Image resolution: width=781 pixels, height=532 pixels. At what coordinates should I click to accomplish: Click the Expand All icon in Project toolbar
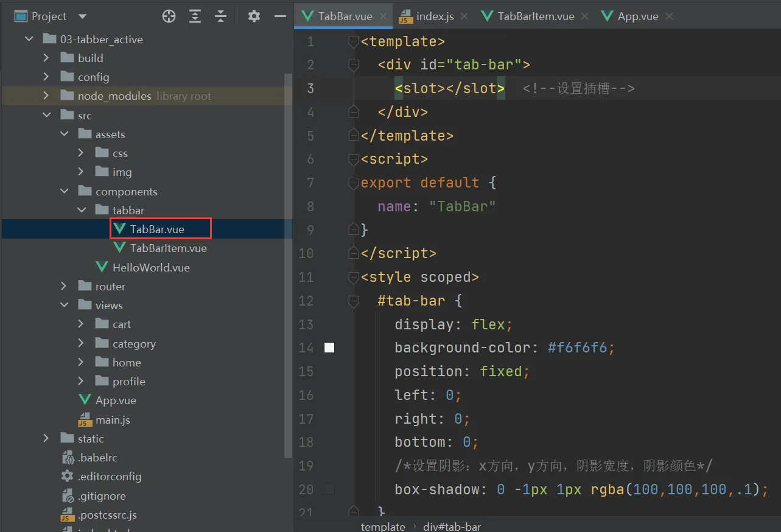195,16
